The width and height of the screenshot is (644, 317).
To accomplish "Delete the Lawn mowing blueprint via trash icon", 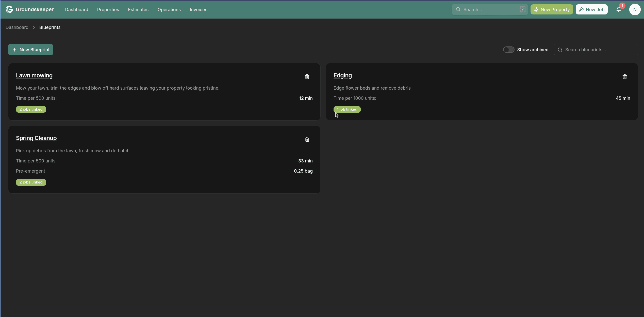I will (307, 77).
